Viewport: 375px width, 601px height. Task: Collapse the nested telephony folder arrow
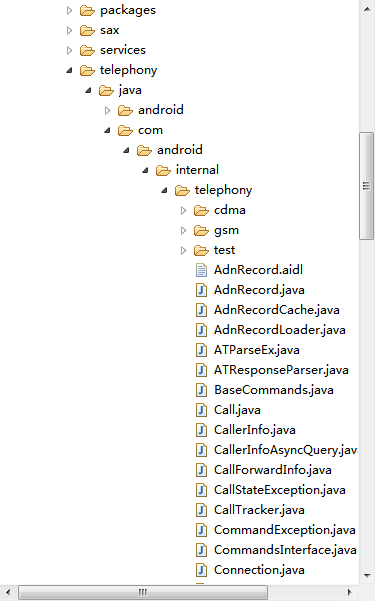[x=164, y=190]
